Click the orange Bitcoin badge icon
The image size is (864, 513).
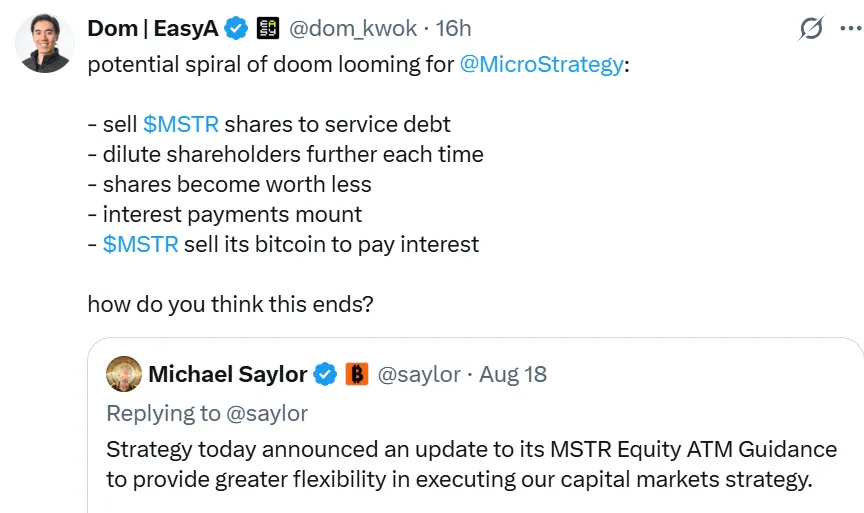[x=357, y=375]
